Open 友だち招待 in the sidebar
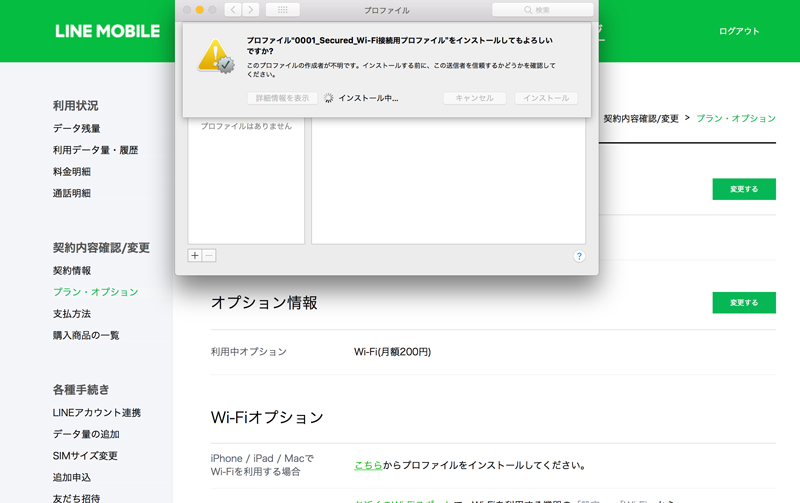The height and width of the screenshot is (503, 800). click(77, 498)
